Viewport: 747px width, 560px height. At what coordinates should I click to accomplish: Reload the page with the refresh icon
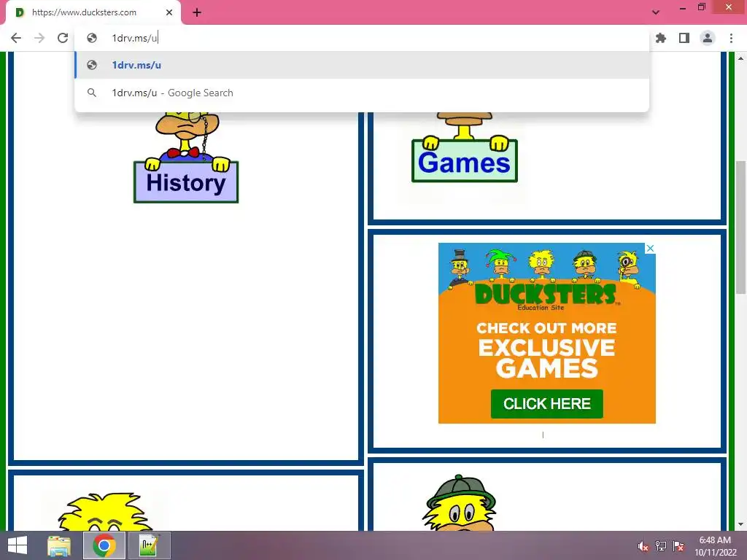[x=63, y=38]
